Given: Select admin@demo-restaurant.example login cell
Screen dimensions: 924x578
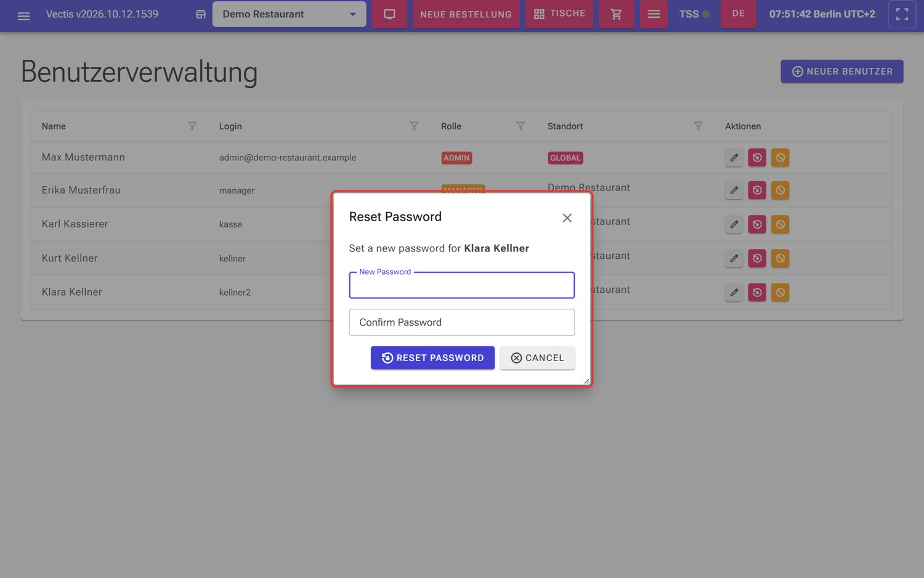Looking at the screenshot, I should [x=288, y=158].
